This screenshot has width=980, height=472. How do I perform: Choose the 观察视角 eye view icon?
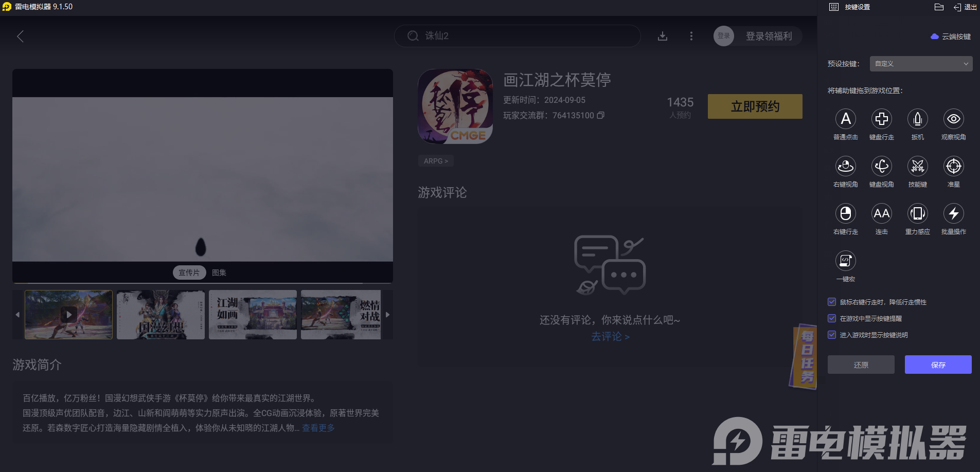point(953,119)
